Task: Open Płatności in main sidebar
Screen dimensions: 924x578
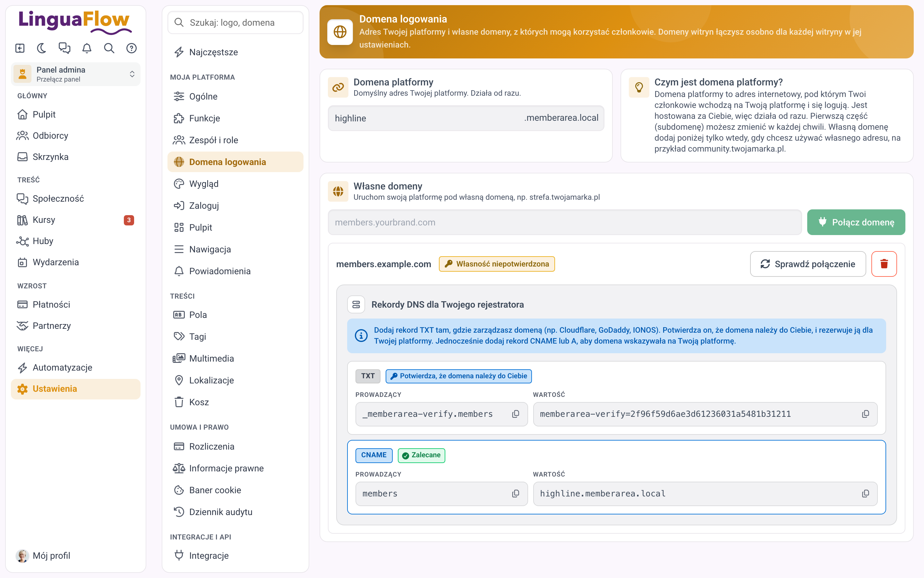Action: tap(76, 304)
